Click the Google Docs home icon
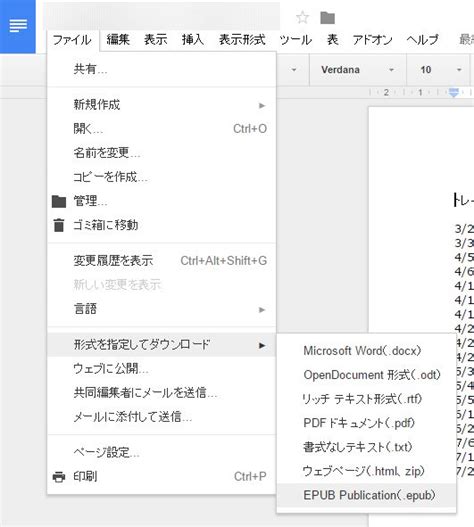Viewport: 474px width, 527px height. coord(17,26)
